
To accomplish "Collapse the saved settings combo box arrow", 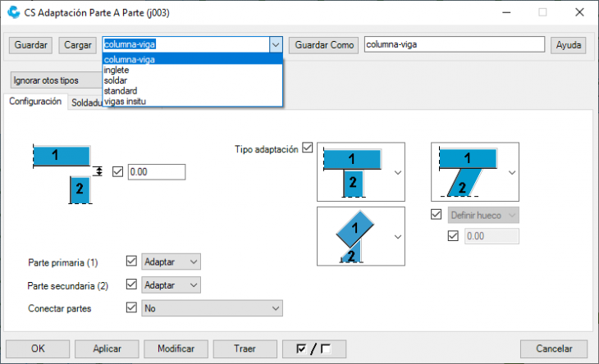I will click(276, 45).
